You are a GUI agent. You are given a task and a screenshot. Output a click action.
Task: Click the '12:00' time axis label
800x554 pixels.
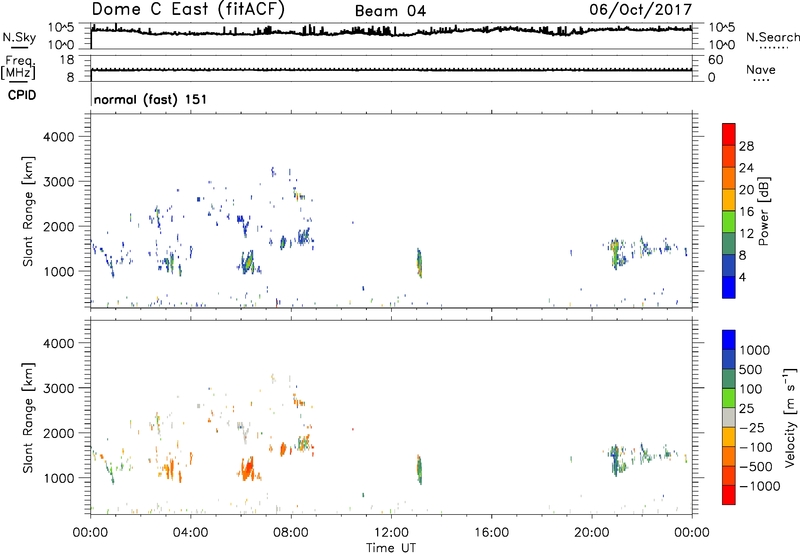point(391,533)
